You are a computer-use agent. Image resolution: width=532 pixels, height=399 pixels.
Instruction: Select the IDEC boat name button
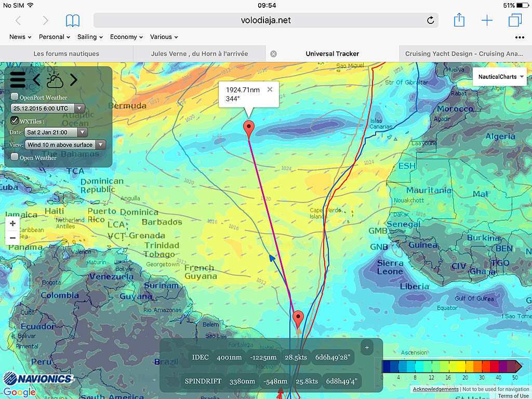[200, 357]
